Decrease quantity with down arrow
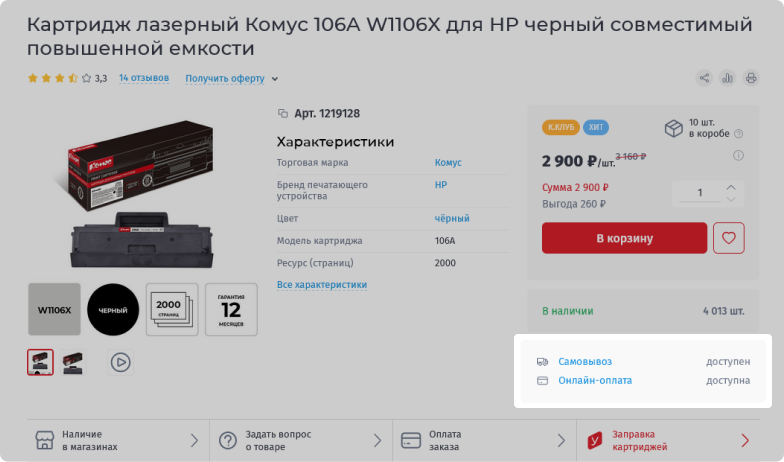 [x=731, y=199]
